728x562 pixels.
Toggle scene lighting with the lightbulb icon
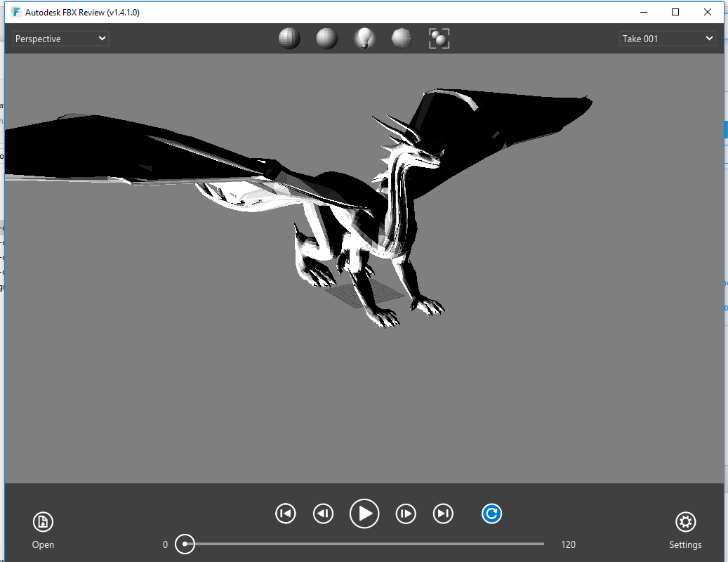364,38
